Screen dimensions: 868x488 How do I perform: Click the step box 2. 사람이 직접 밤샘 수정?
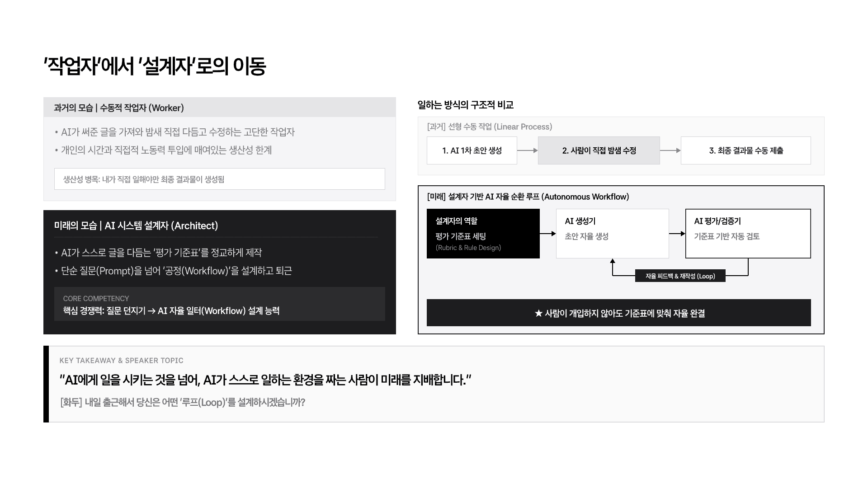(x=599, y=150)
